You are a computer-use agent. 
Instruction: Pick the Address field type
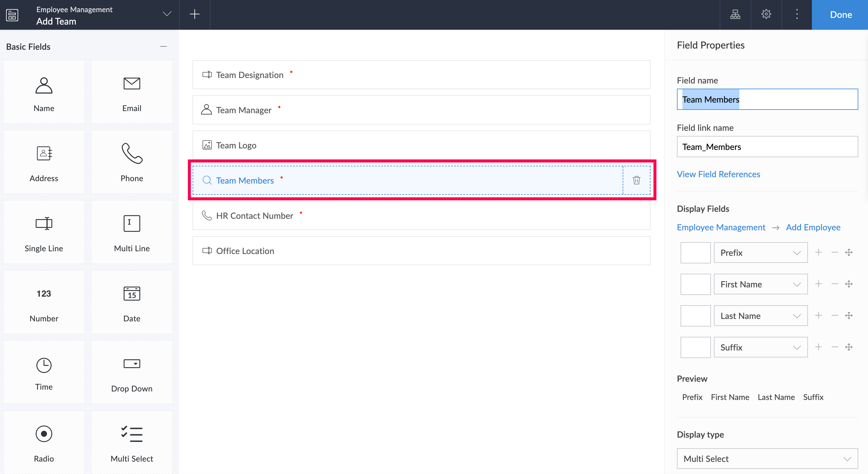44,162
